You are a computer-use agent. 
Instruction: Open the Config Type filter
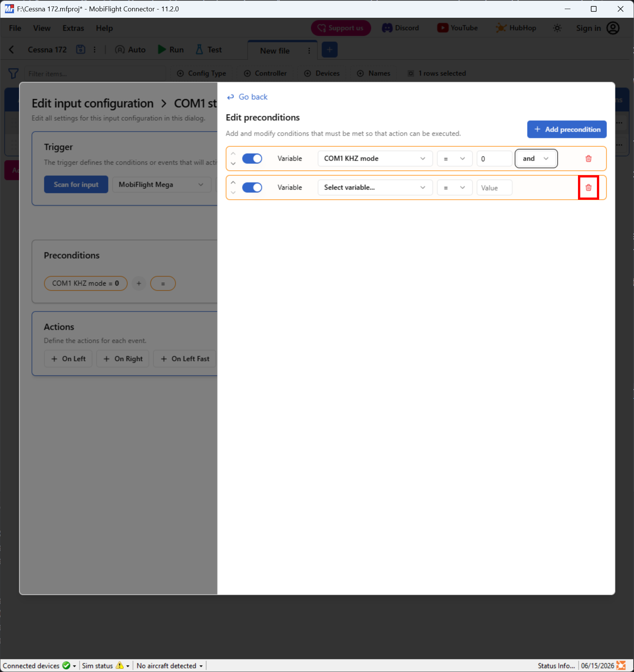202,73
